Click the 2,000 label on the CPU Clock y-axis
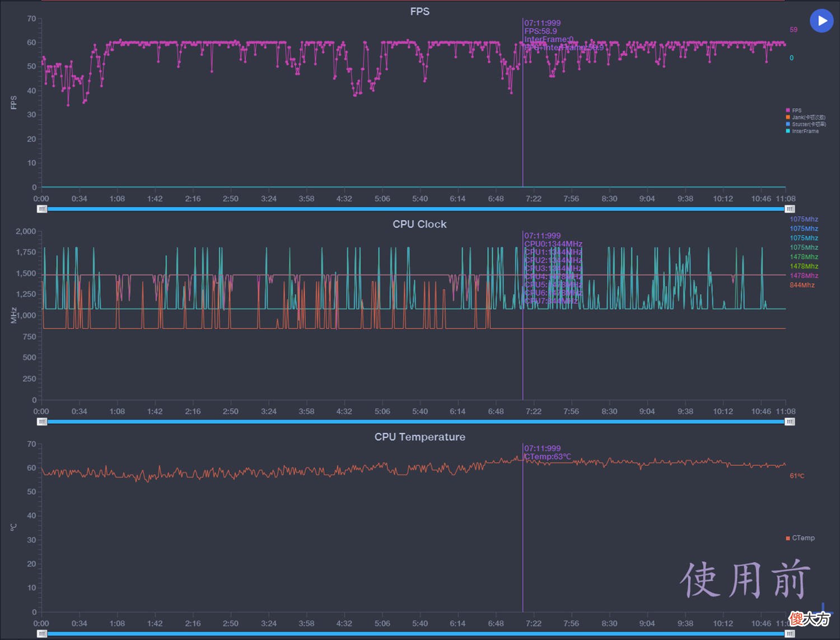This screenshot has width=840, height=640. [x=26, y=231]
